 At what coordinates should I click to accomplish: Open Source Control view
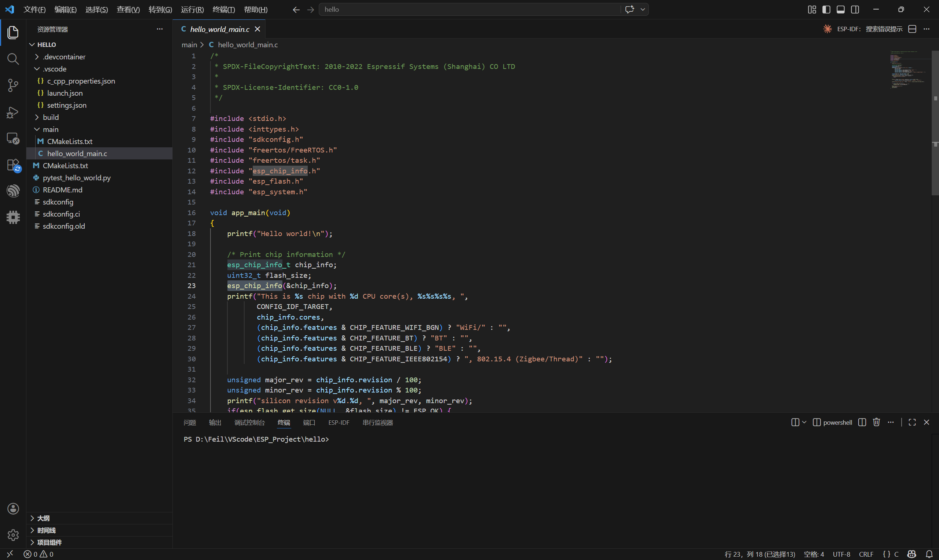tap(13, 85)
